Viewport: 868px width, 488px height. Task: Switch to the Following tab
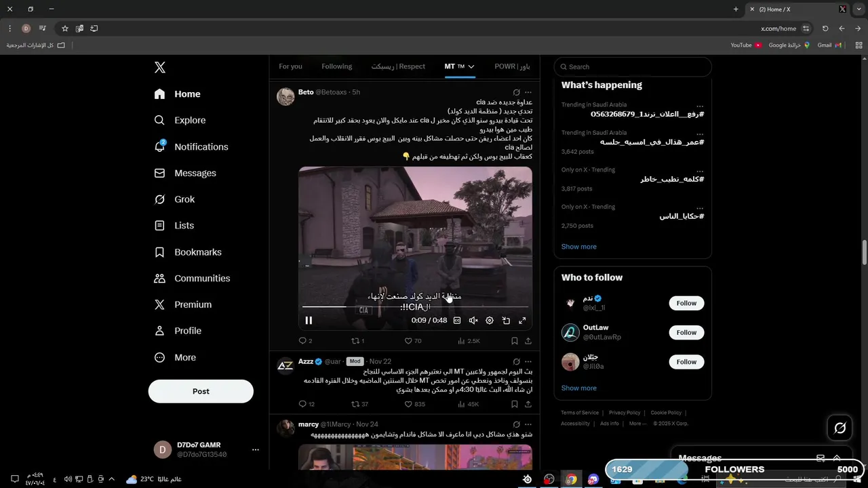pos(337,66)
